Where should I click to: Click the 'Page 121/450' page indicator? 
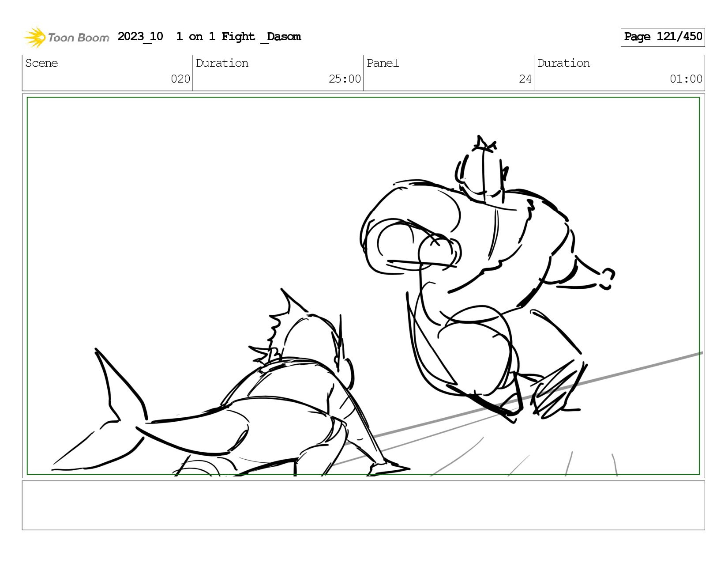click(x=663, y=37)
